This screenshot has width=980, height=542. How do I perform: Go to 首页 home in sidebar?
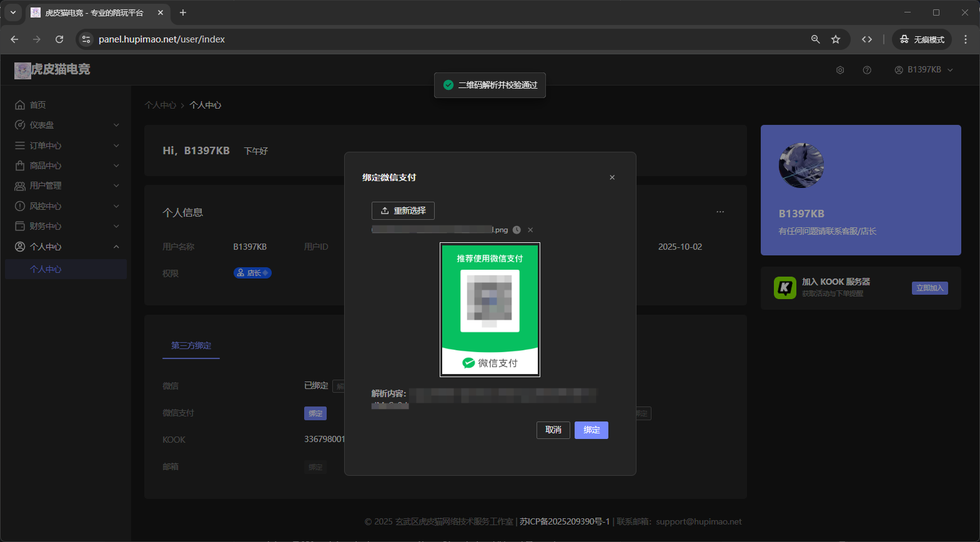pyautogui.click(x=37, y=105)
